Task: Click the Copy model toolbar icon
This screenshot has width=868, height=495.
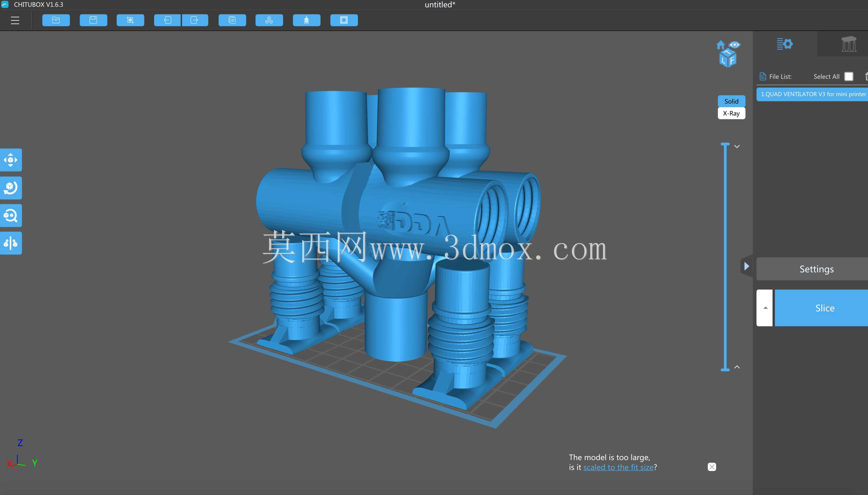Action: (232, 20)
